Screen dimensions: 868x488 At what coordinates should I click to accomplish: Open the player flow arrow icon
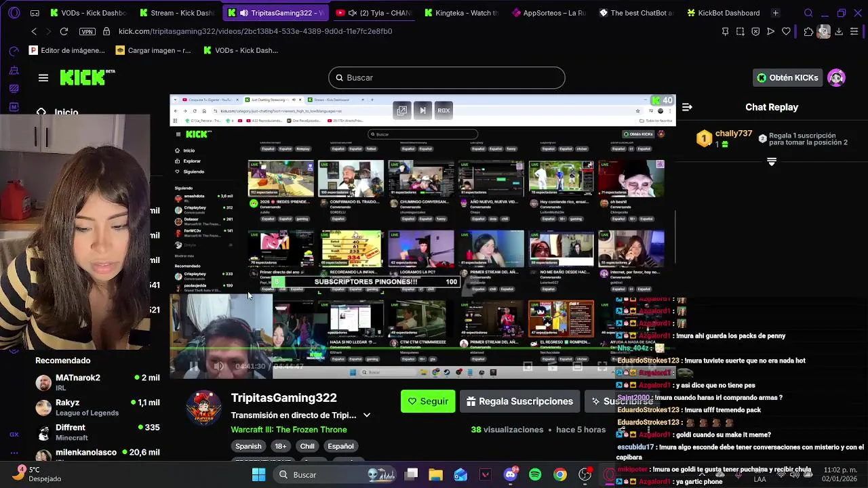pyautogui.click(x=771, y=31)
